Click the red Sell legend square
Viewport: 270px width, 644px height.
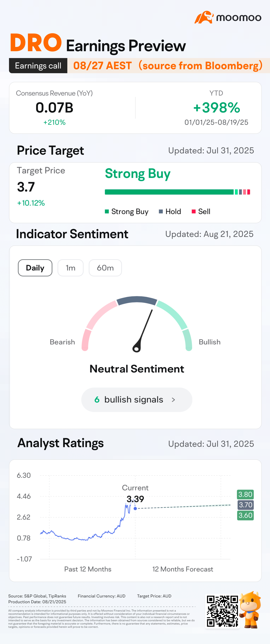pyautogui.click(x=193, y=211)
